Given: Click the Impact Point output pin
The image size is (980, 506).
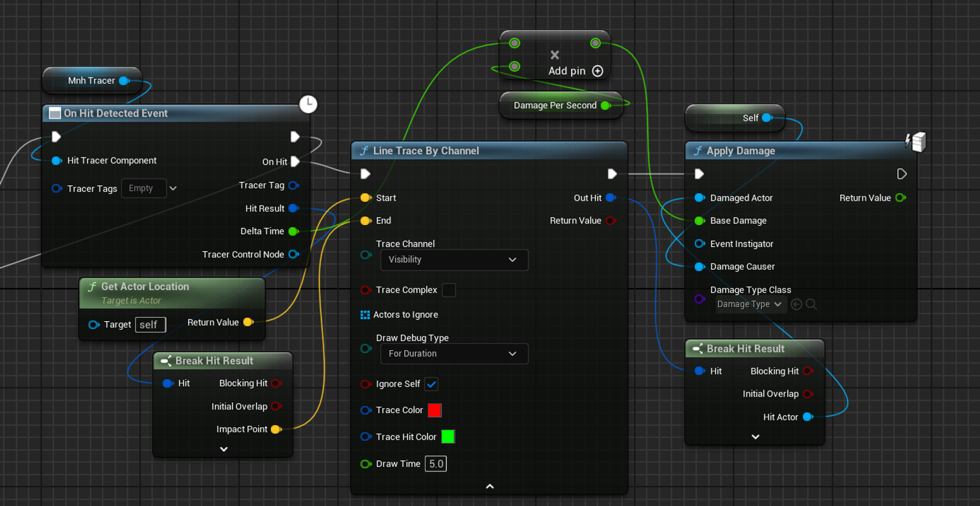Looking at the screenshot, I should pyautogui.click(x=276, y=430).
